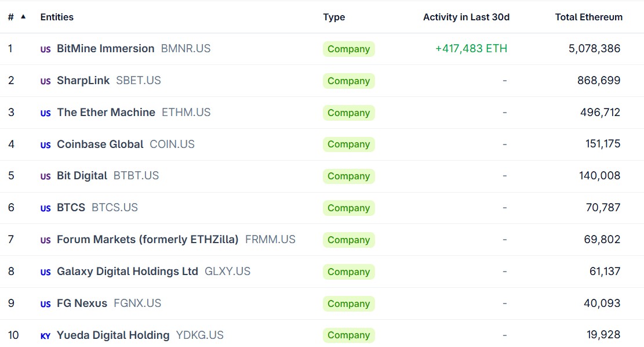The width and height of the screenshot is (644, 347).
Task: Click the Company badge for Yueda Digital Holding
Action: [348, 335]
